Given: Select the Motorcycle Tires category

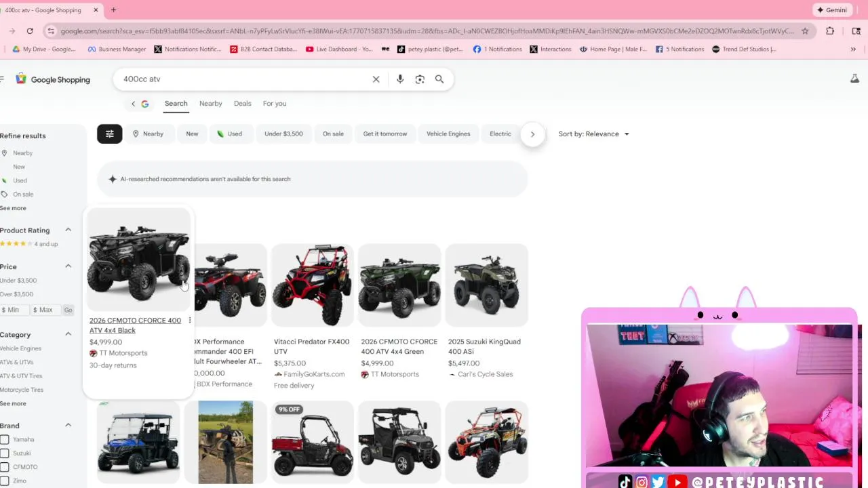Looking at the screenshot, I should pyautogui.click(x=22, y=390).
